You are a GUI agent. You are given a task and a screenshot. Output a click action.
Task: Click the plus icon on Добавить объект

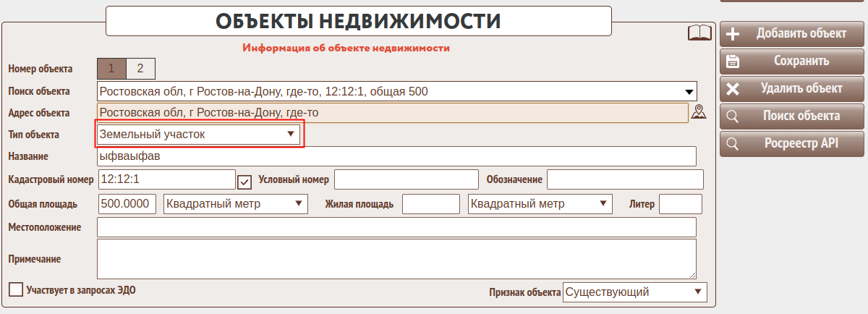click(733, 34)
